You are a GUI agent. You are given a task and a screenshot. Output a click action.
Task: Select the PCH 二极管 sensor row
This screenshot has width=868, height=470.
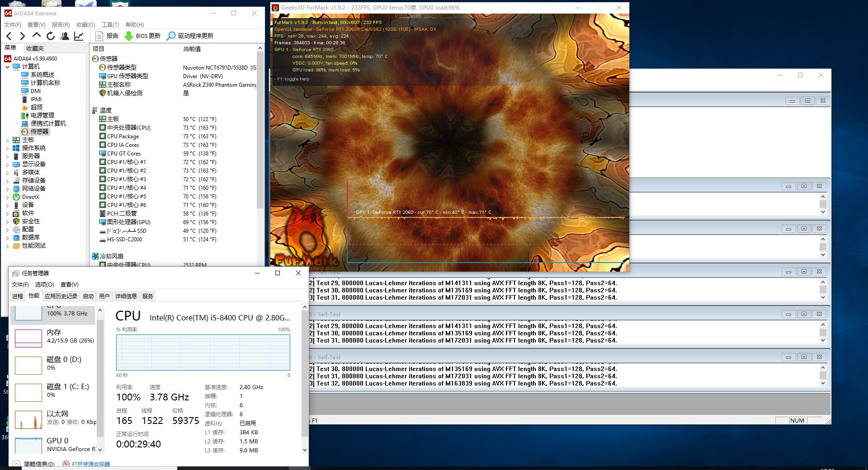tap(173, 214)
